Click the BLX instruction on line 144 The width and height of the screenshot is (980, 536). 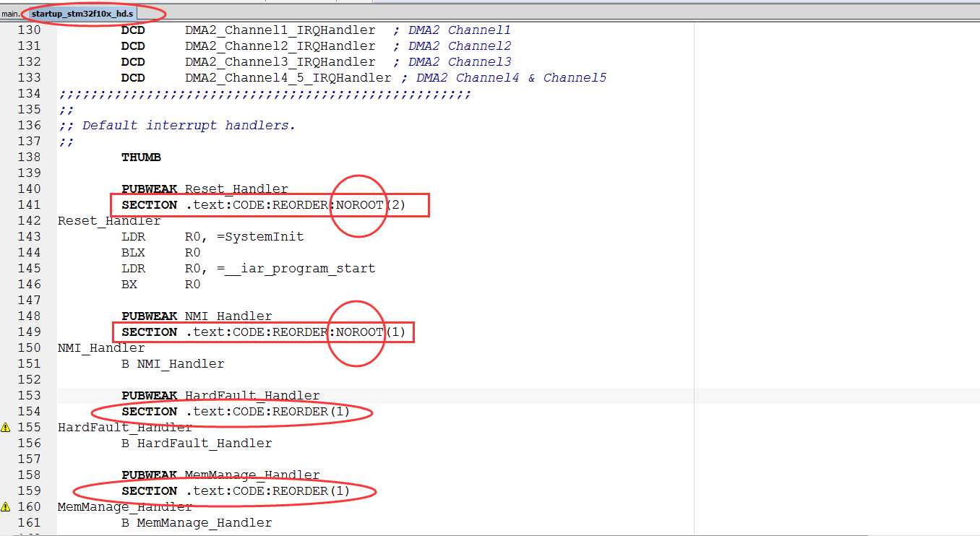[x=133, y=253]
